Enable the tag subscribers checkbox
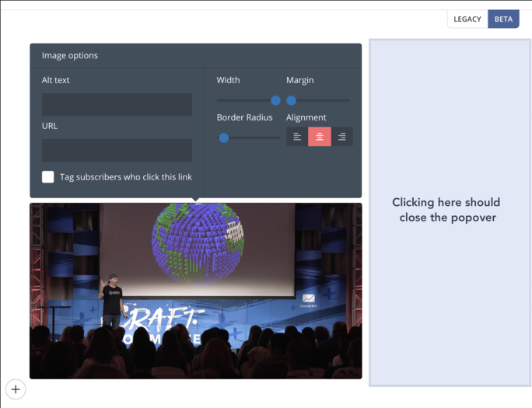 (x=48, y=177)
